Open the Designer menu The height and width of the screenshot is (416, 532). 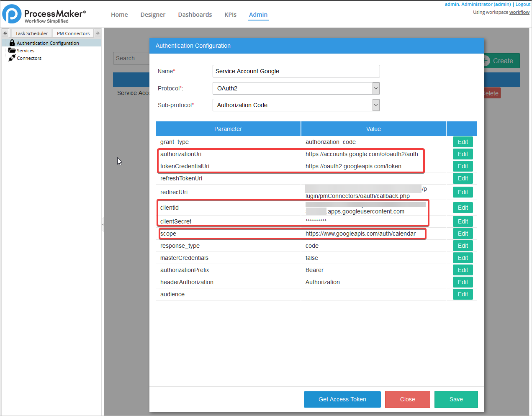pyautogui.click(x=153, y=15)
